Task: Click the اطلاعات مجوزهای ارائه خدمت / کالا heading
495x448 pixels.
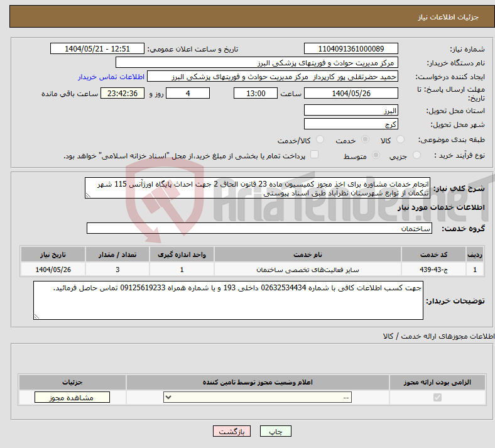Action: point(438,337)
